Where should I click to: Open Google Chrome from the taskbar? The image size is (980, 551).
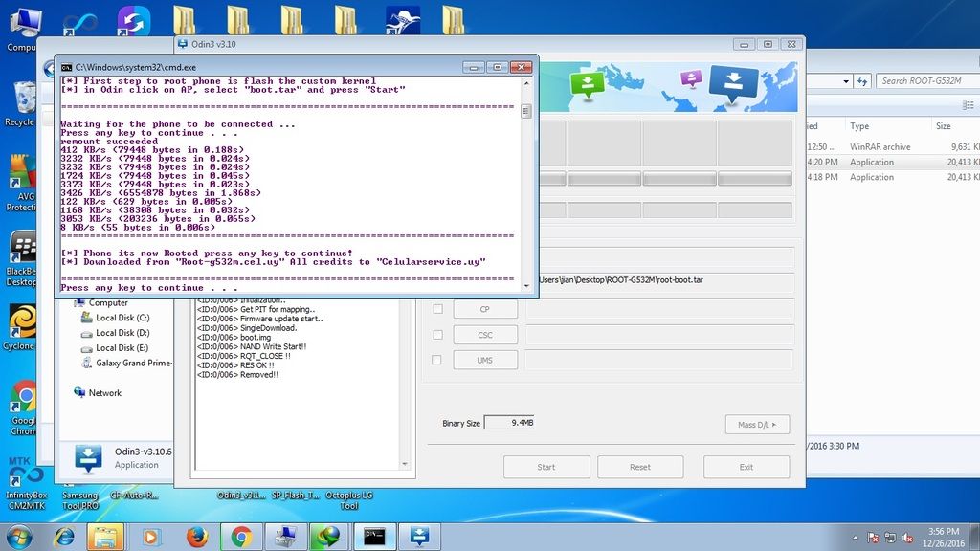coord(241,536)
